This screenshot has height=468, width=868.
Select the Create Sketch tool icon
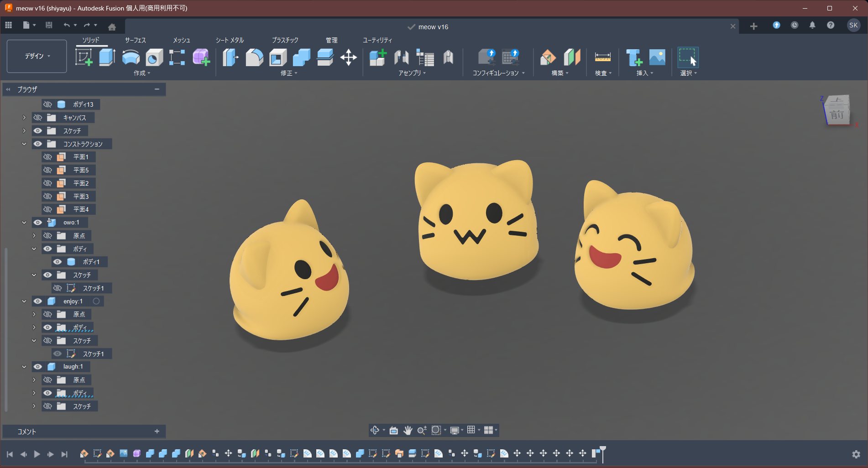coord(84,57)
